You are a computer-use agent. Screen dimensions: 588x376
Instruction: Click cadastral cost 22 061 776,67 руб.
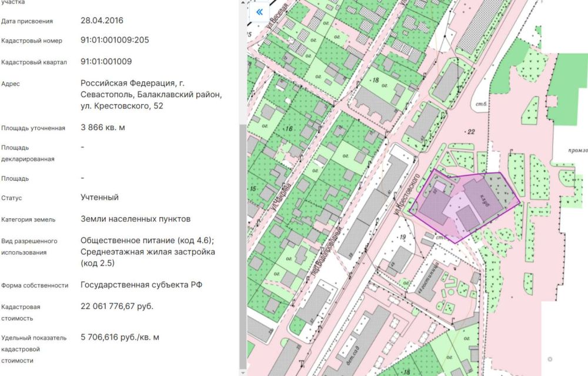117,307
